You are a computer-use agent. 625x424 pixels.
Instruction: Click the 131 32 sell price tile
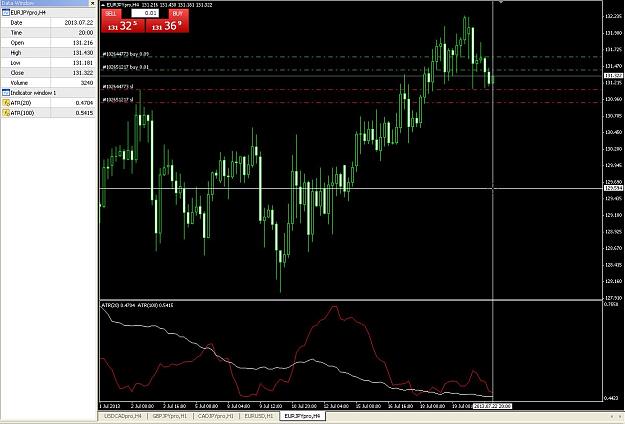point(123,26)
